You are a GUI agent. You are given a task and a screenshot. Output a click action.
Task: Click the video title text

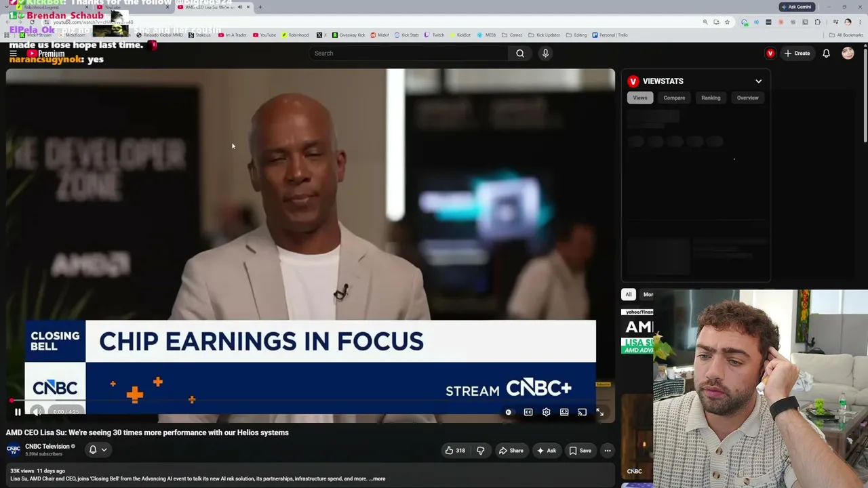click(x=147, y=432)
